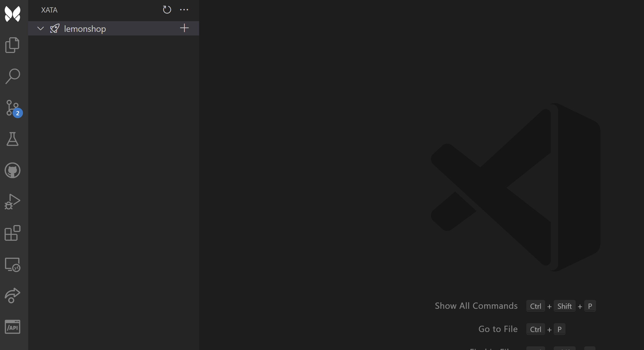Open the Run and Debug view
This screenshot has width=644, height=350.
pos(13,201)
